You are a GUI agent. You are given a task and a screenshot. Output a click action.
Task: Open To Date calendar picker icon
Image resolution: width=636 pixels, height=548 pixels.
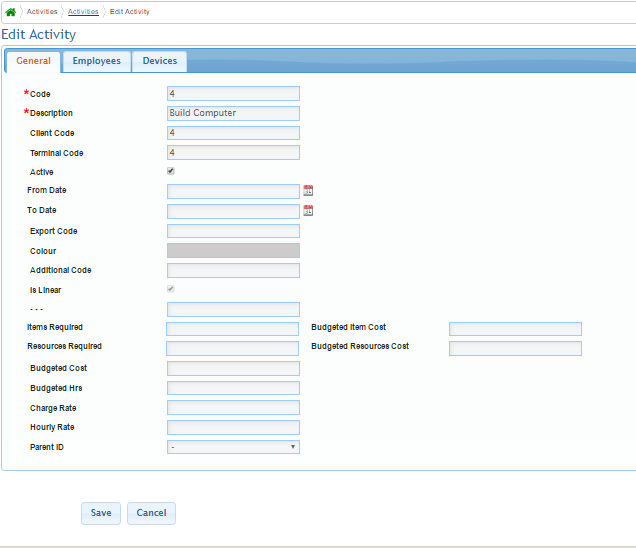308,210
